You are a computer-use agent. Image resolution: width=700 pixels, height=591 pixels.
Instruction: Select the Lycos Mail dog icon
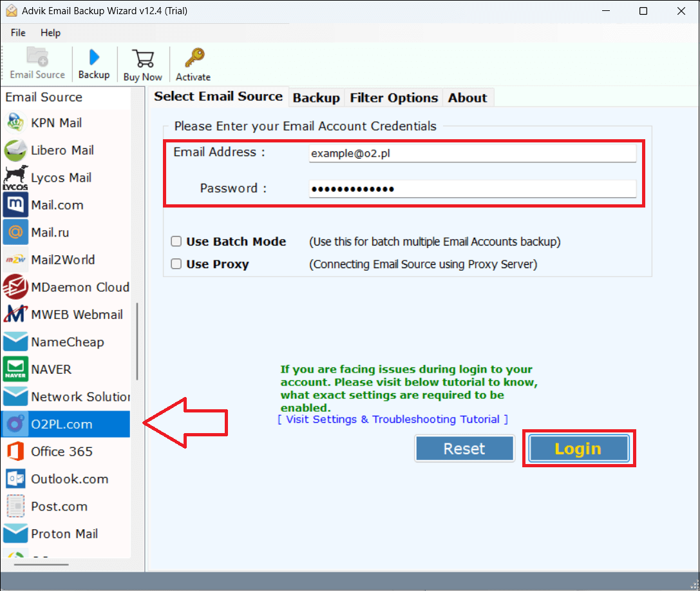point(15,178)
